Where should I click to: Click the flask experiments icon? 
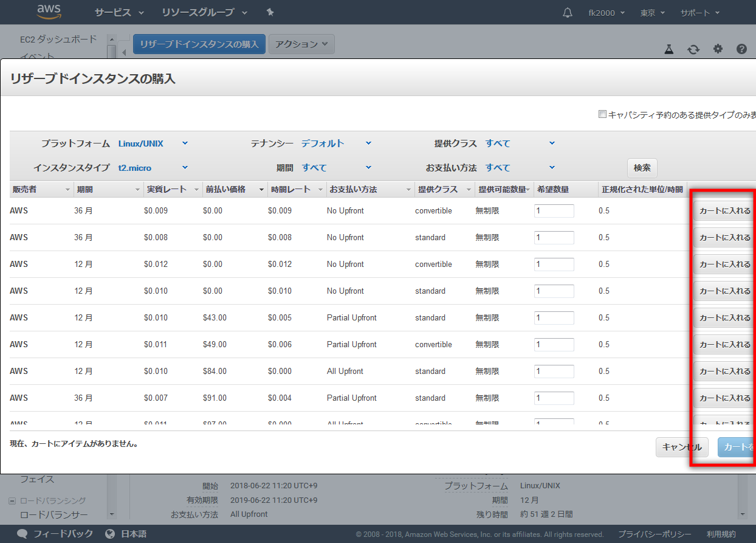pos(669,49)
